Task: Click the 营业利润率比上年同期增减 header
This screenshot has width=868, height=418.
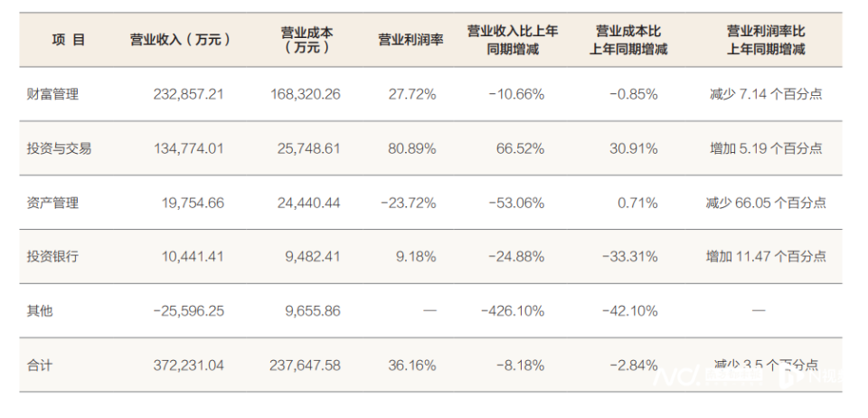Action: [766, 40]
